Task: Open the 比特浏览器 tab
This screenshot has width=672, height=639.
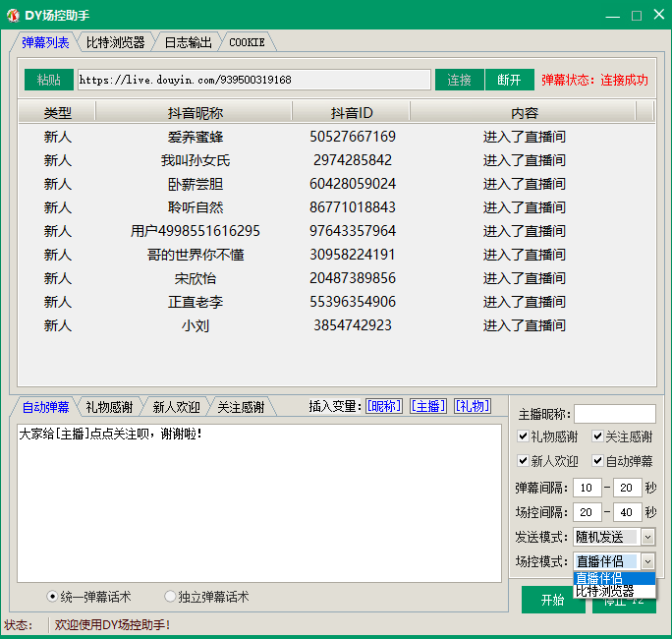Action: pos(115,42)
